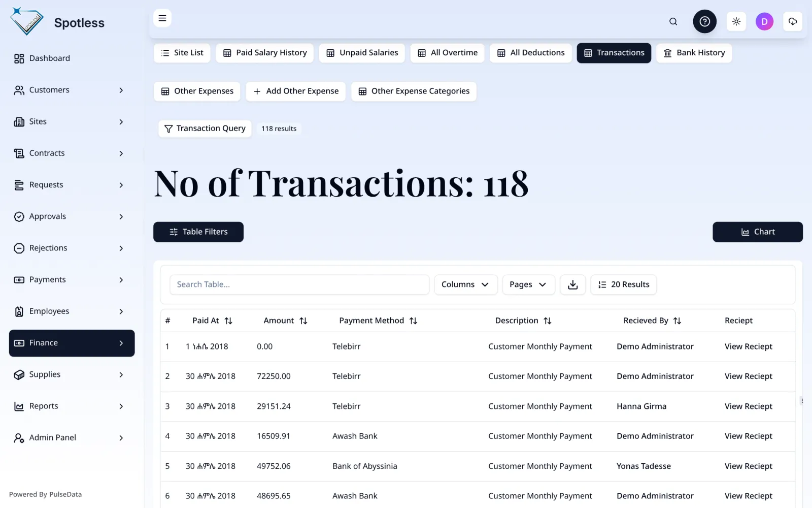The height and width of the screenshot is (508, 812).
Task: Switch to Paid Salary History tab
Action: (x=264, y=53)
